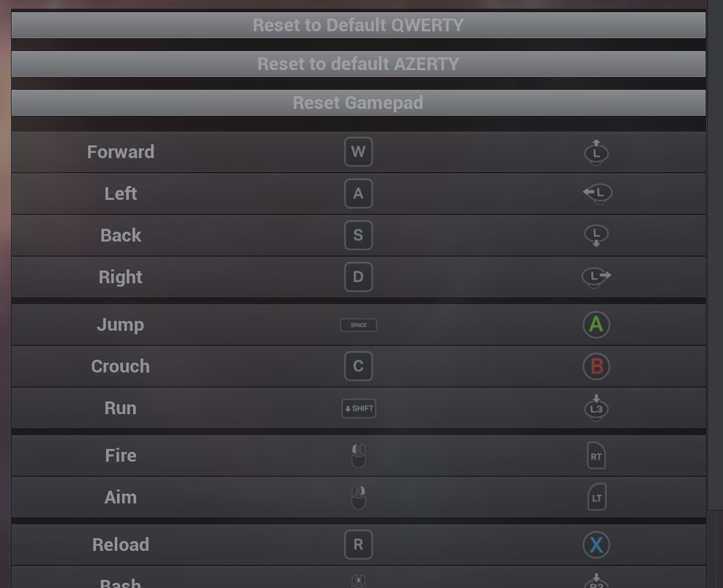Select the LT trigger icon for Aim
This screenshot has width=723, height=588.
point(596,497)
